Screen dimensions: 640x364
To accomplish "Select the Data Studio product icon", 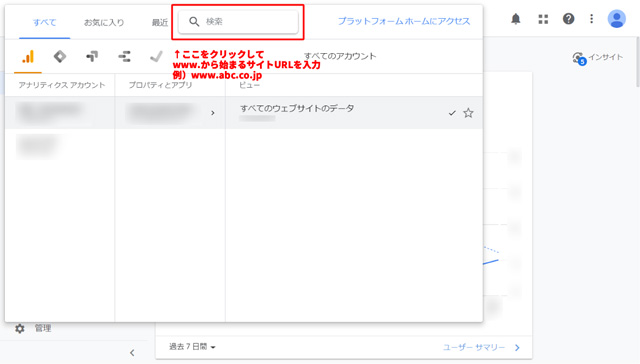I will [x=124, y=56].
